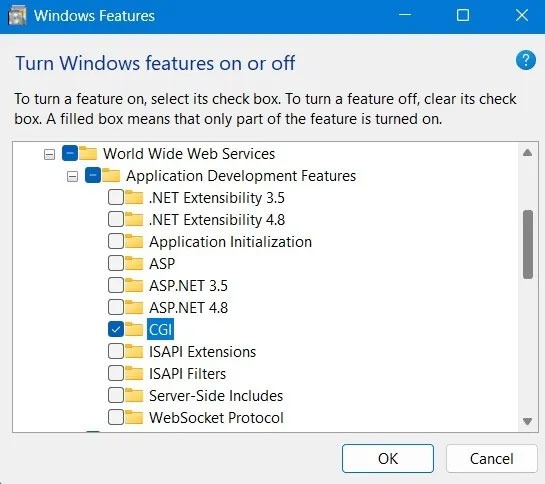This screenshot has height=484, width=545.
Task: Click the ISAPI Filters folder icon
Action: coord(134,373)
